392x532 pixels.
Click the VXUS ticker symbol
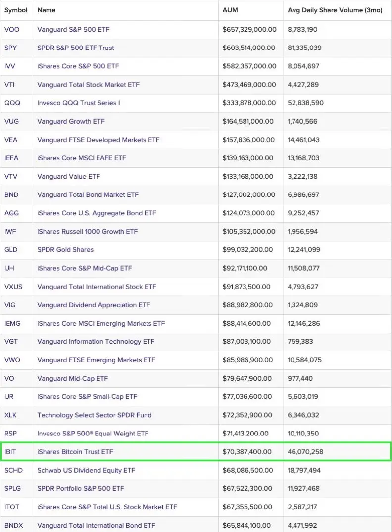pyautogui.click(x=13, y=287)
